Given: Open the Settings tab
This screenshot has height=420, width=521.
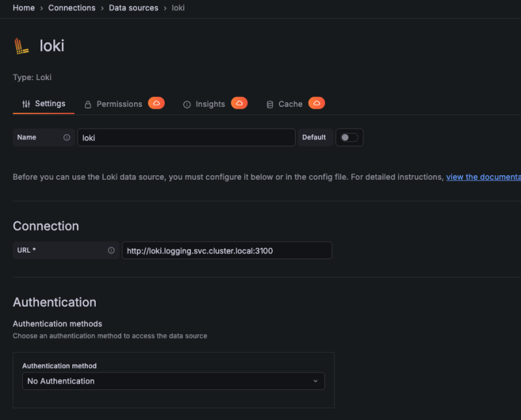Looking at the screenshot, I should [x=44, y=104].
